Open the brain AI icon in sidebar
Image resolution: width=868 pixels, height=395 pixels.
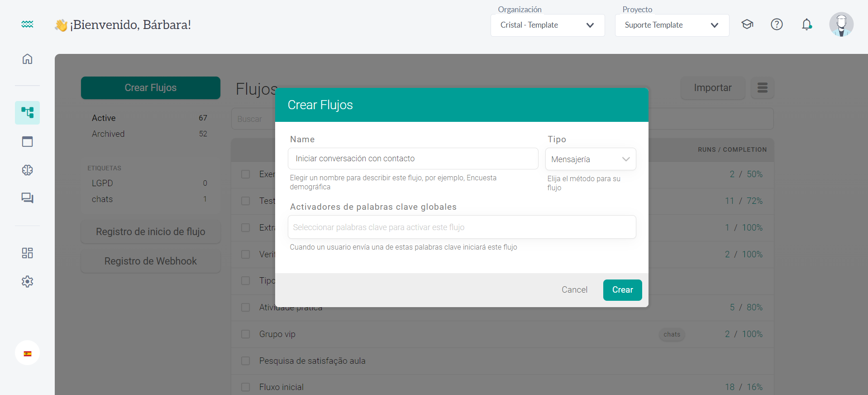pos(27,170)
